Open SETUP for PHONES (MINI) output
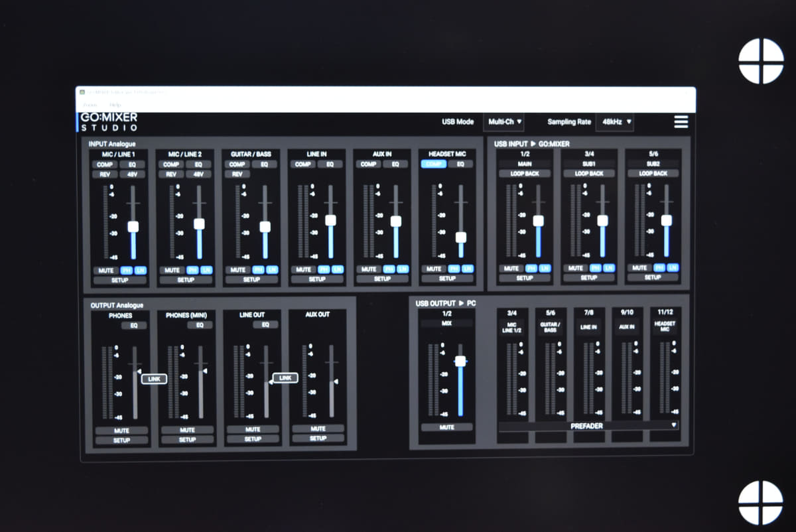This screenshot has height=532, width=796. click(188, 440)
